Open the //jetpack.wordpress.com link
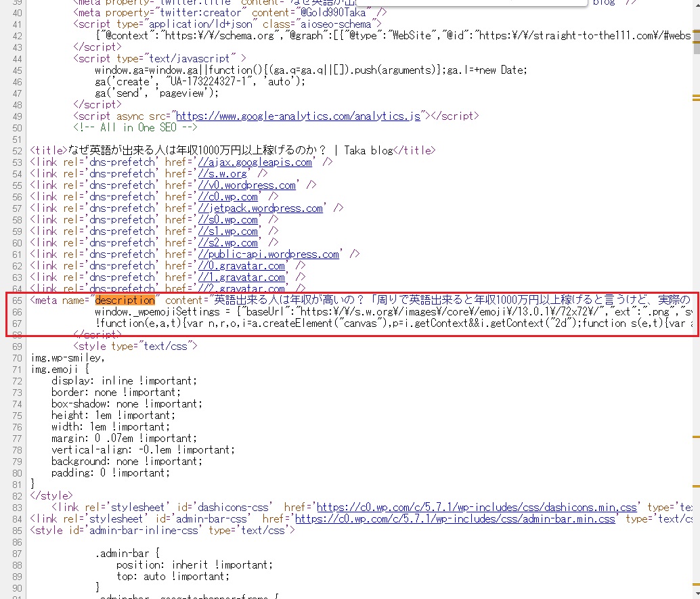This screenshot has width=700, height=599. (x=260, y=208)
